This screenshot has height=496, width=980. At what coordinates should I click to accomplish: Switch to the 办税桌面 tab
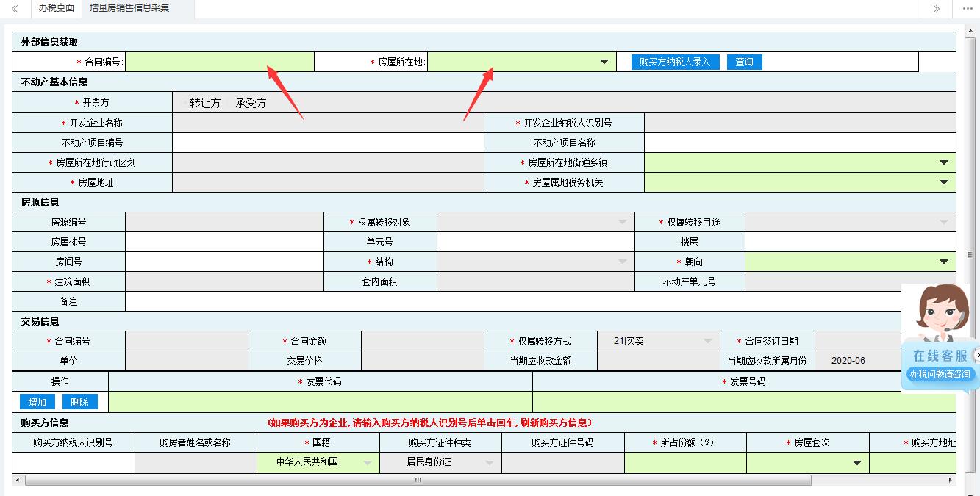[55, 9]
